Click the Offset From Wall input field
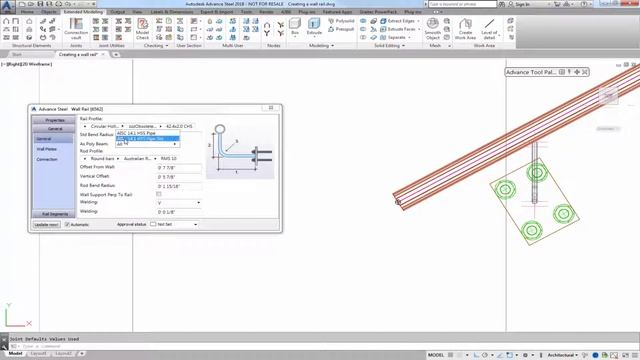 179,168
